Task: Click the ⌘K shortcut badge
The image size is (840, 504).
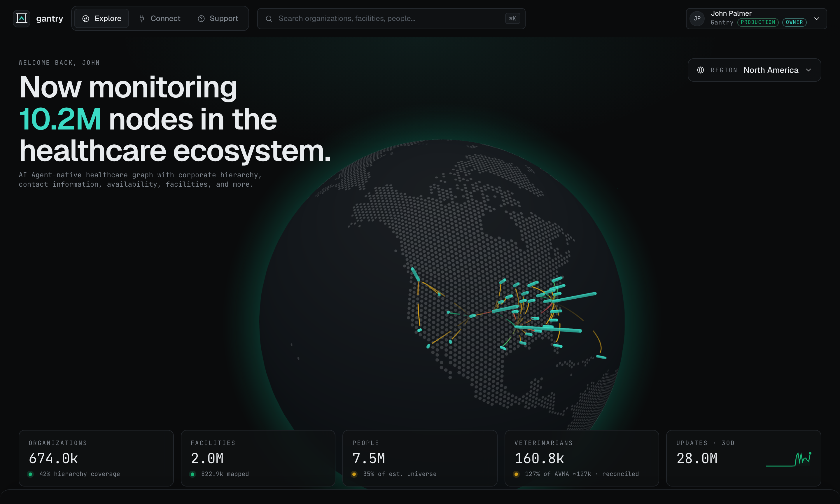Action: [512, 18]
